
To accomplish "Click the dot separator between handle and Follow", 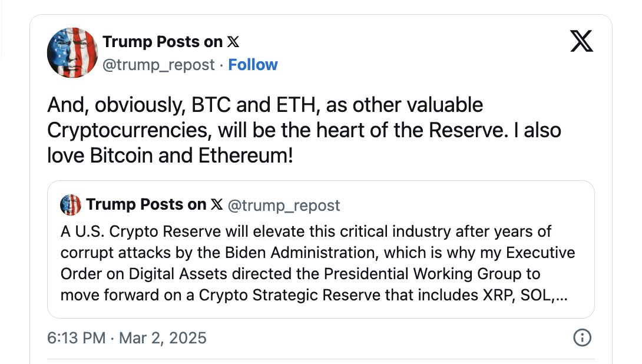I will tap(222, 65).
